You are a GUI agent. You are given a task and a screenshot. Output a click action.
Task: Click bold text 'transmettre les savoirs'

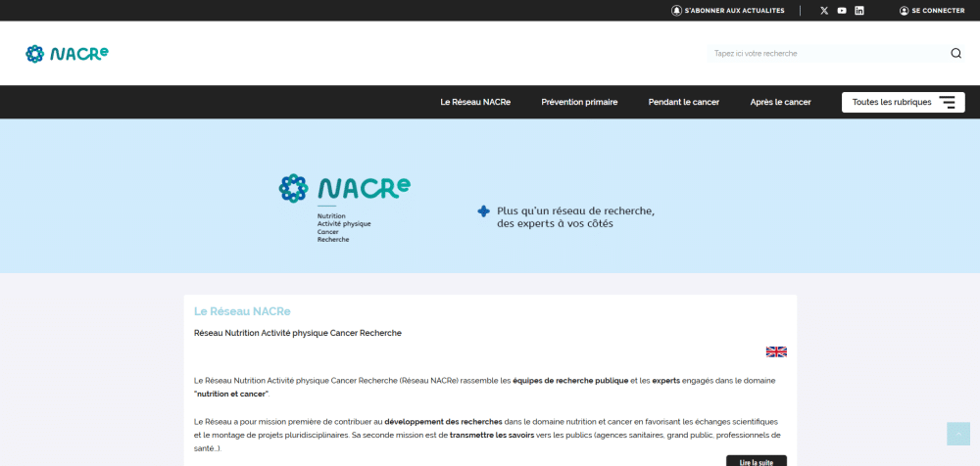coord(492,435)
